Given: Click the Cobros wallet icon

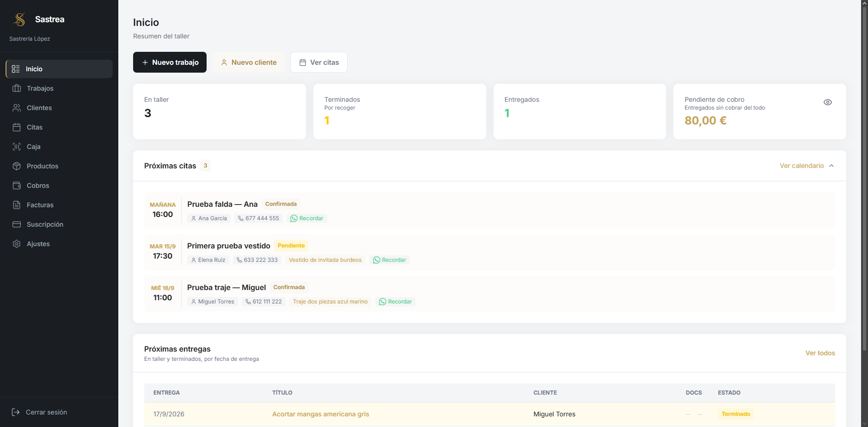Looking at the screenshot, I should [17, 186].
